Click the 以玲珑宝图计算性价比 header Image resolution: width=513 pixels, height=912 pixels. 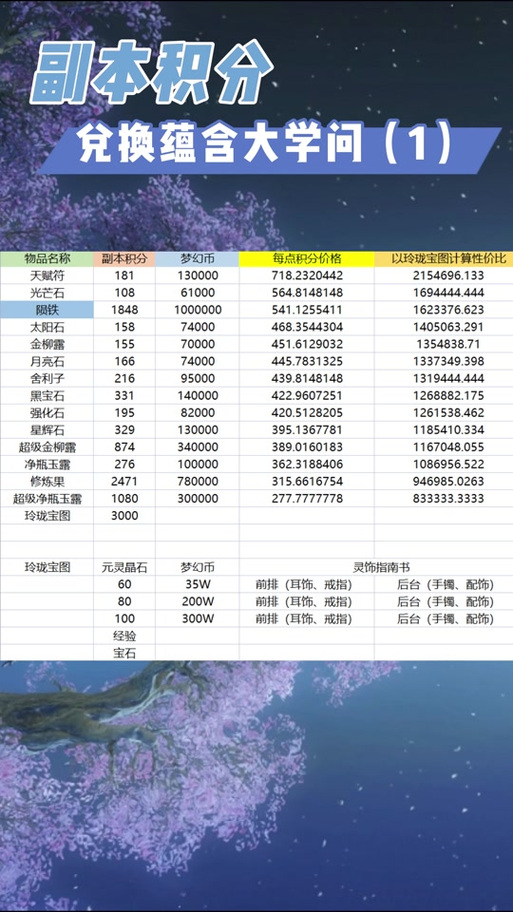pos(443,259)
